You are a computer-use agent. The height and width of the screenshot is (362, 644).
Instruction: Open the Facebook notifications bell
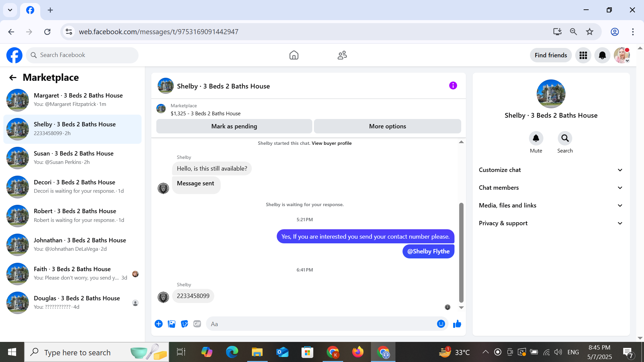click(x=602, y=55)
